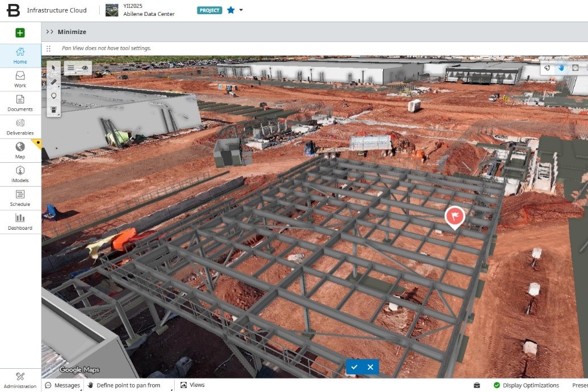
Task: Select the location pin placement tool
Action: [53, 95]
